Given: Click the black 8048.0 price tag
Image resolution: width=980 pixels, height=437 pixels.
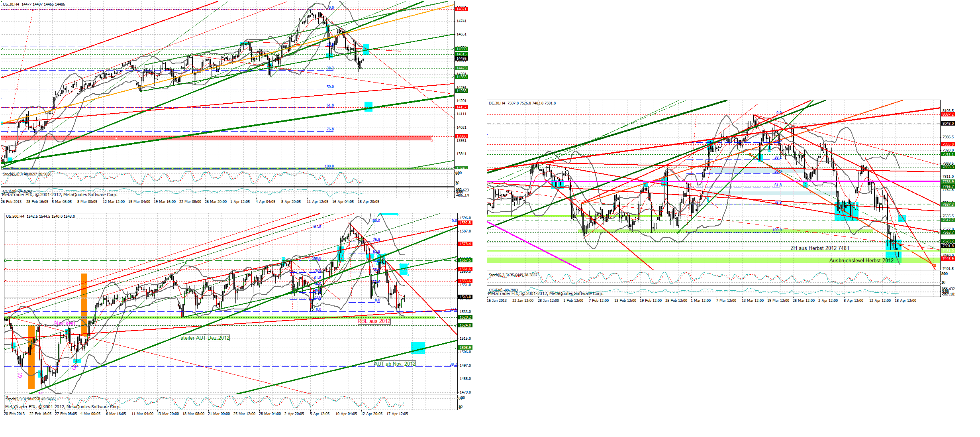Looking at the screenshot, I should tap(948, 124).
